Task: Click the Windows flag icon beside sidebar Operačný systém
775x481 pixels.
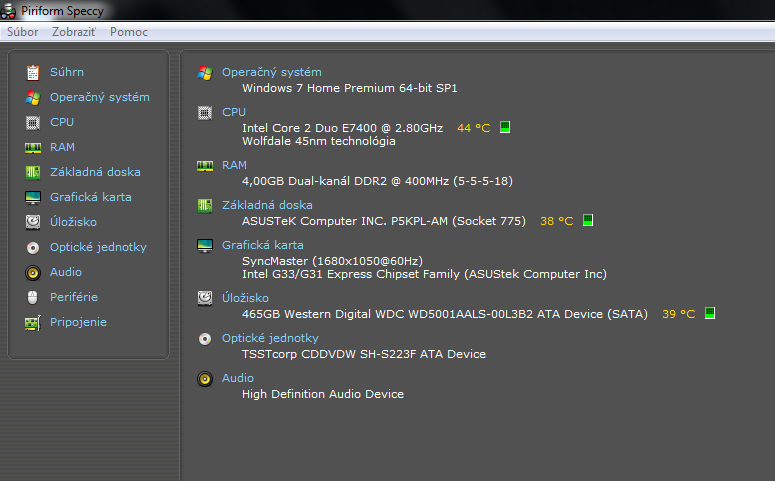Action: pyautogui.click(x=33, y=97)
